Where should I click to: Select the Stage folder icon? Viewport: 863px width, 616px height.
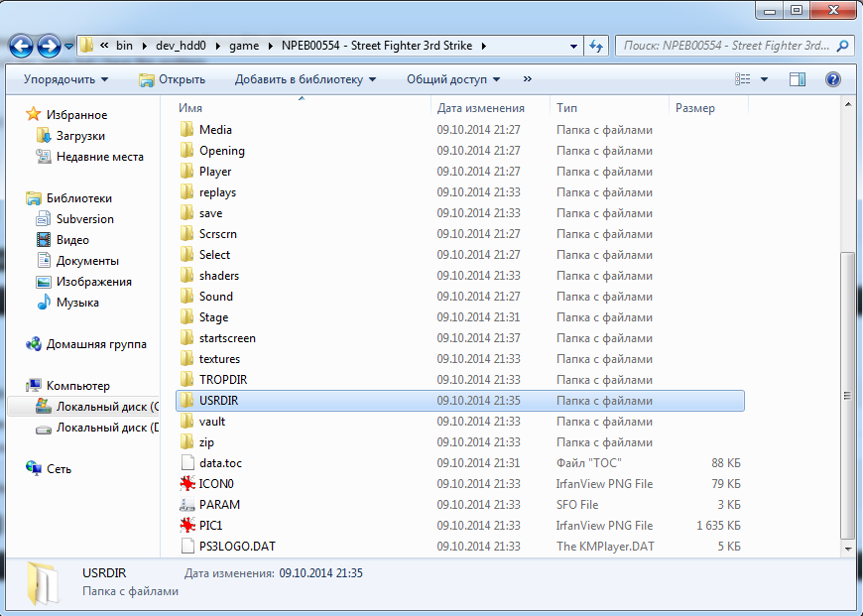(187, 317)
